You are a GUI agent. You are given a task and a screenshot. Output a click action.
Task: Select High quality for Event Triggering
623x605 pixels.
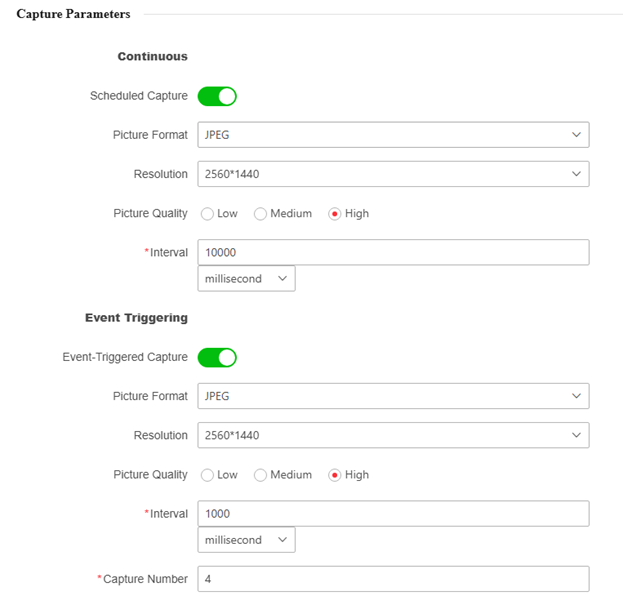pos(335,475)
